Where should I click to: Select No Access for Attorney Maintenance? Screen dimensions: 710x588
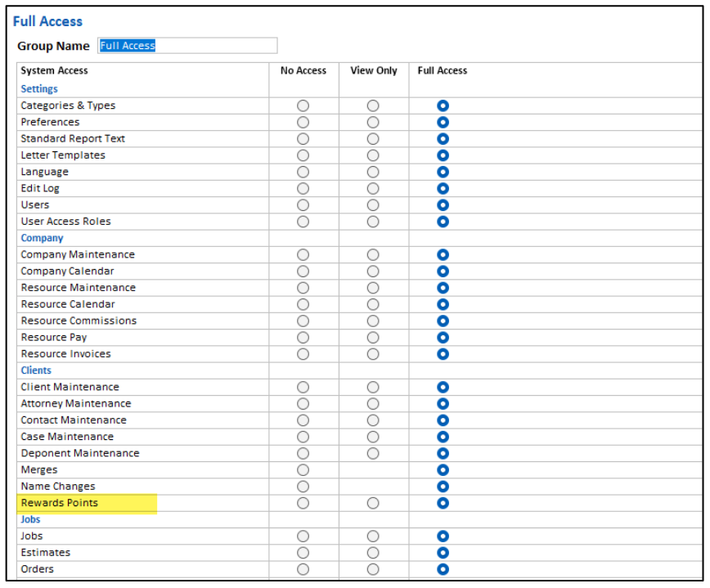(303, 404)
